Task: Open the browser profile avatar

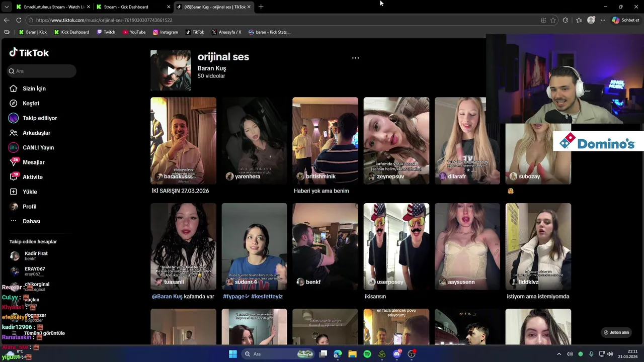Action: pyautogui.click(x=591, y=20)
